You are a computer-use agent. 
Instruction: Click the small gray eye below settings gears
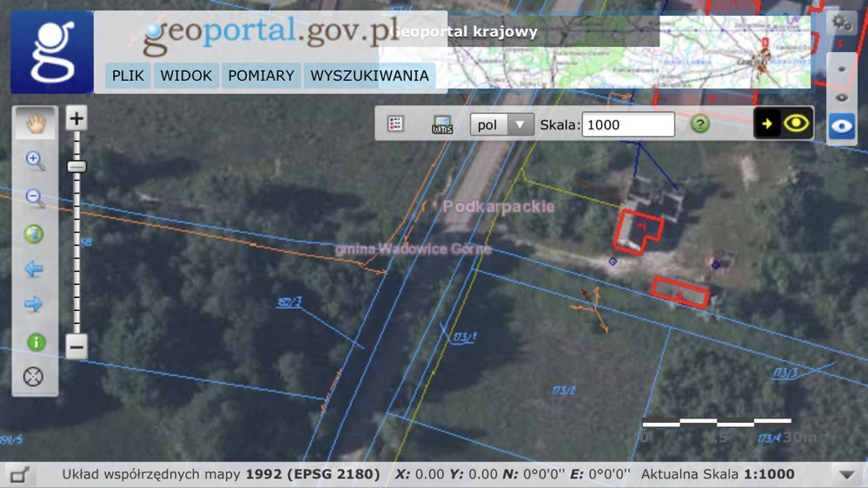[841, 98]
